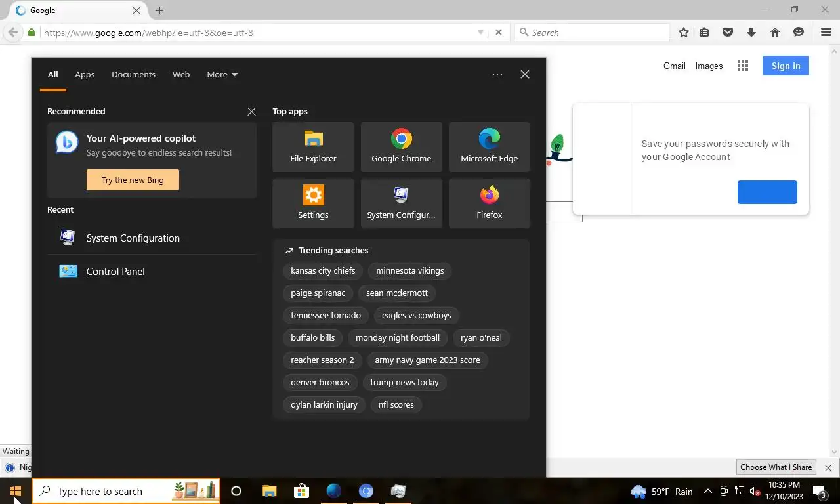Open System Configuration tile in Top apps
840x504 pixels.
(402, 203)
